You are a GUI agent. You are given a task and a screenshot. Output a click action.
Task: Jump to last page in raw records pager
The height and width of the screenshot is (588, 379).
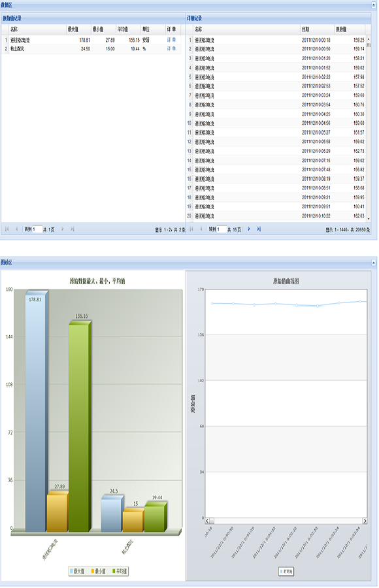click(73, 229)
